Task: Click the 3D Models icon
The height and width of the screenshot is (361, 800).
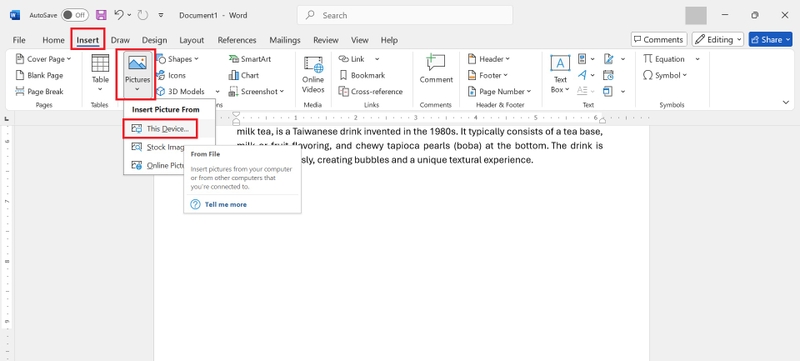Action: (x=161, y=92)
